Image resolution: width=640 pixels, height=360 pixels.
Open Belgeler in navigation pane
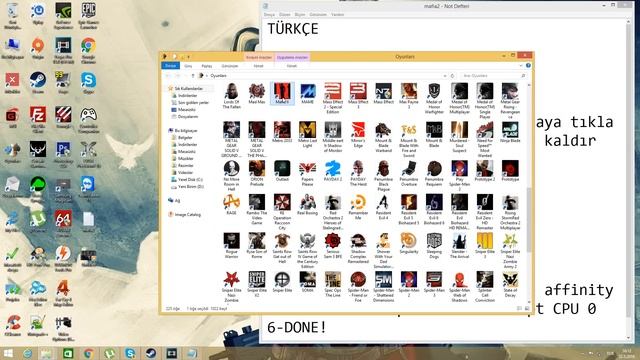coord(182,138)
